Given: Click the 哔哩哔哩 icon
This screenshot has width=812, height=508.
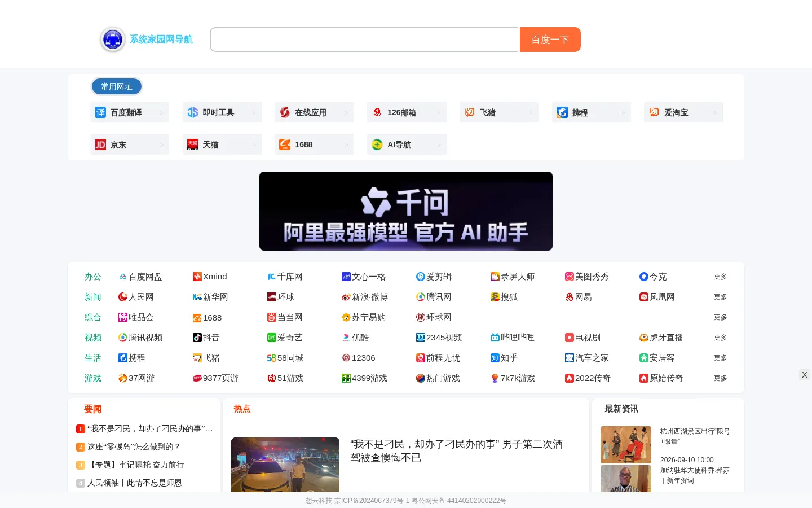Looking at the screenshot, I should click(x=495, y=338).
